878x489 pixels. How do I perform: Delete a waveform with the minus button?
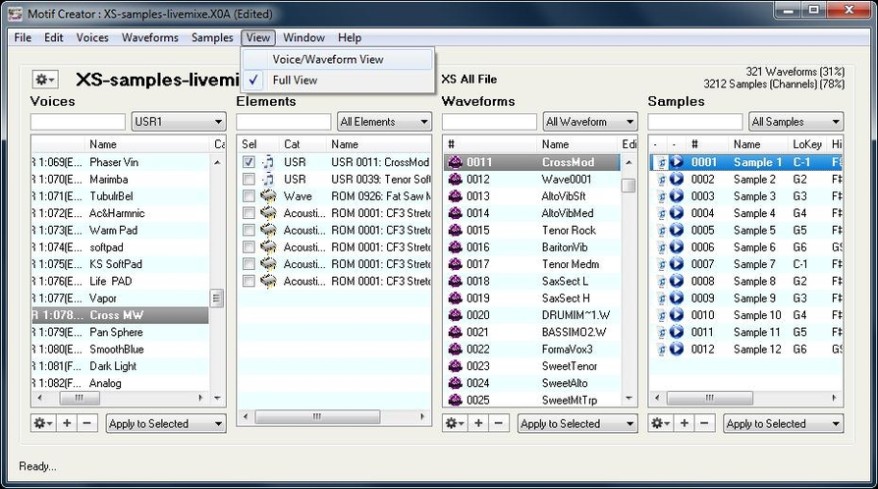coord(498,423)
